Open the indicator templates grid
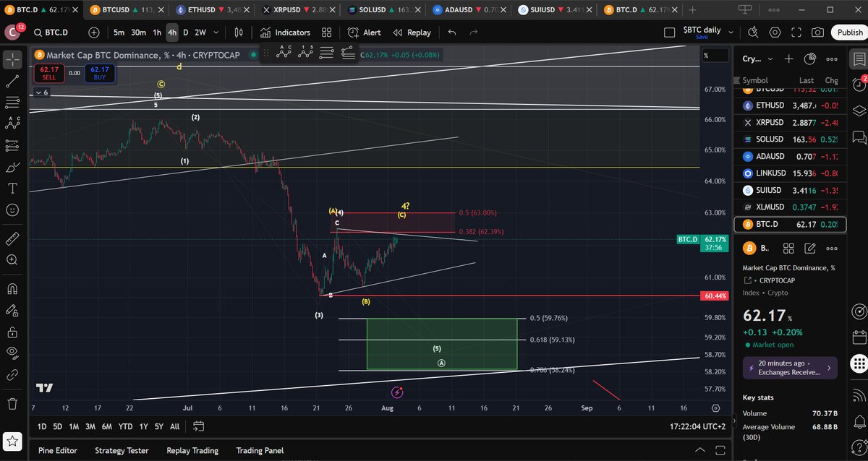Viewport: 868px width, 461px height. (x=327, y=33)
